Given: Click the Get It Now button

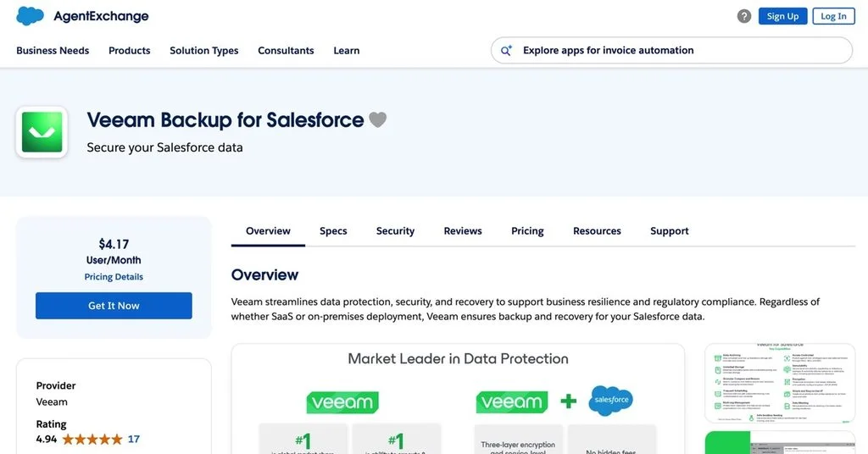Looking at the screenshot, I should tap(114, 306).
